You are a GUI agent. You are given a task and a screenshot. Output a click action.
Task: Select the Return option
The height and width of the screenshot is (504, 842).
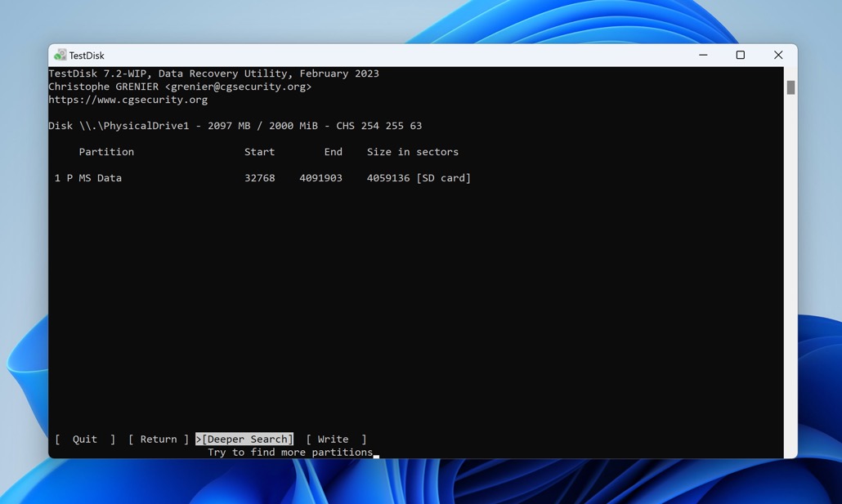click(x=159, y=439)
